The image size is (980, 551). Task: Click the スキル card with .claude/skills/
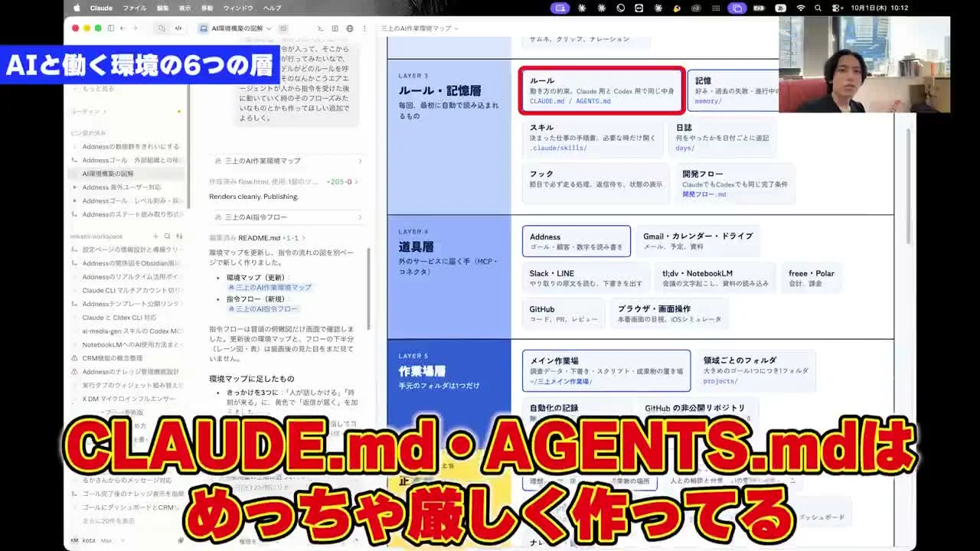[593, 138]
